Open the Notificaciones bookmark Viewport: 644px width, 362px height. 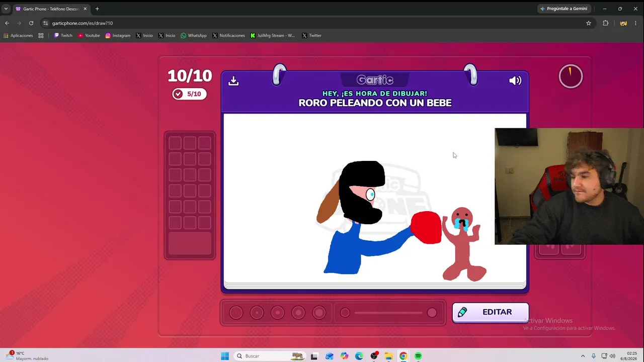[x=228, y=36]
